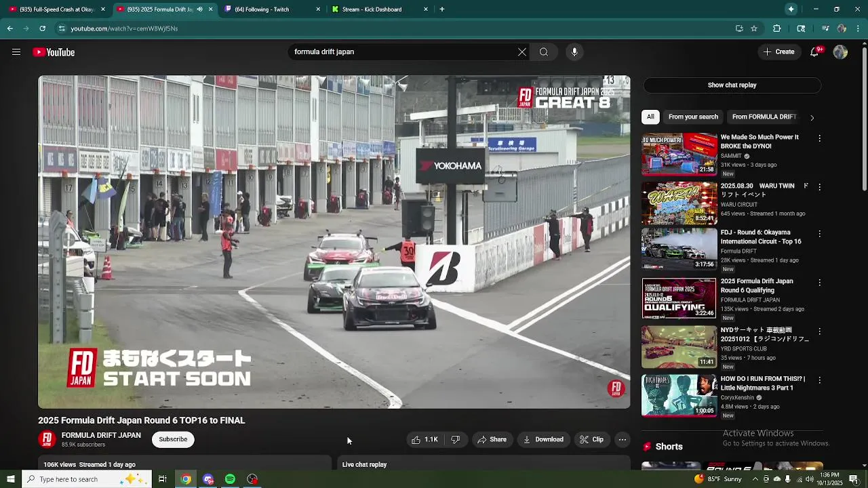Clear the search text with X icon
Image resolution: width=868 pixels, height=488 pixels.
(522, 52)
